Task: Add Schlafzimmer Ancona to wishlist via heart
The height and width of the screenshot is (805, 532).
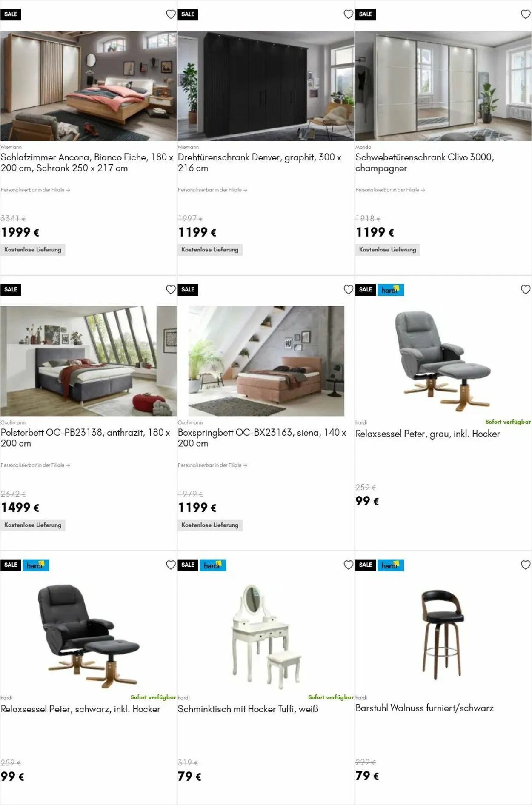Action: coord(171,14)
